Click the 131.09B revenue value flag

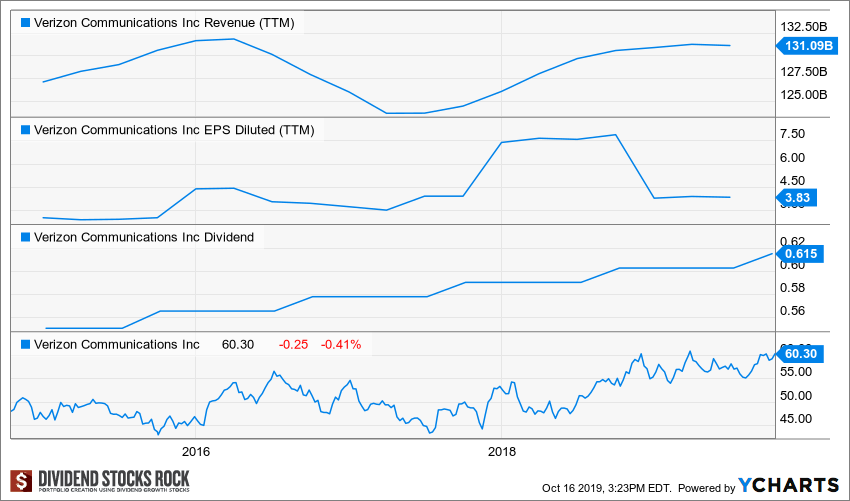(807, 46)
